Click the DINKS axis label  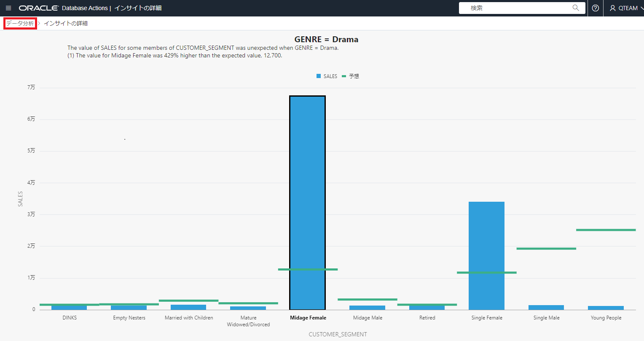coord(70,318)
